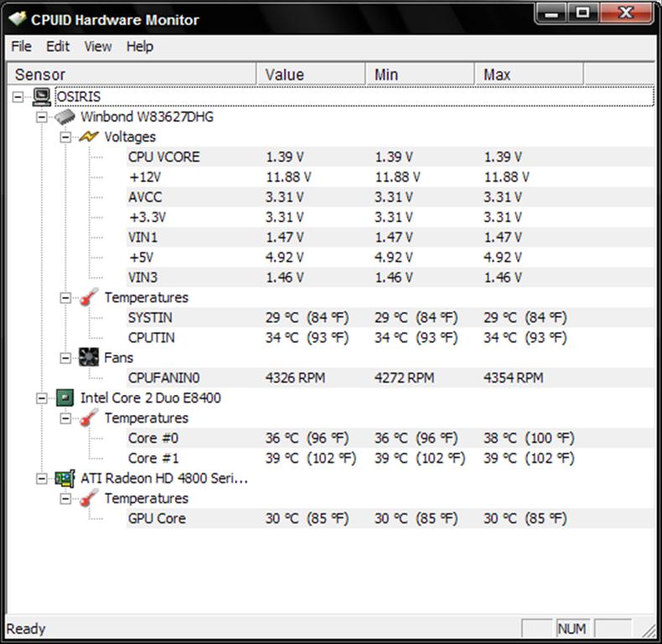Click the ATI Radeon graphics card icon
Image resolution: width=662 pixels, height=644 pixels.
click(65, 478)
